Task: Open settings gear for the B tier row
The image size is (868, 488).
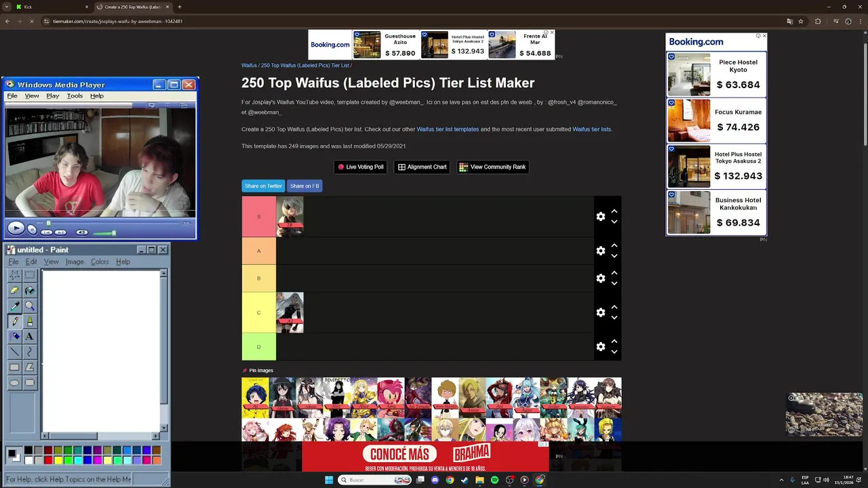Action: pyautogui.click(x=600, y=278)
